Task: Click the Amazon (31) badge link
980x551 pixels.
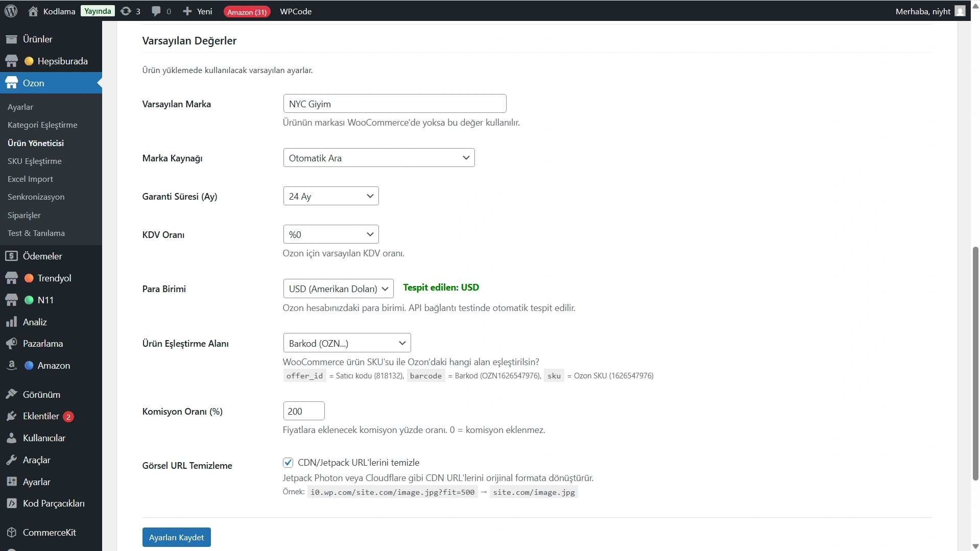Action: [247, 12]
